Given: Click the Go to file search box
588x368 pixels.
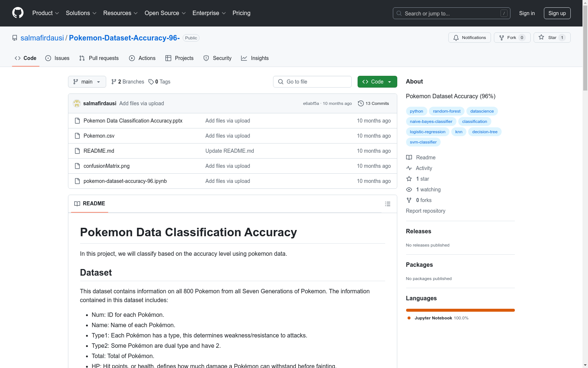Looking at the screenshot, I should [312, 82].
